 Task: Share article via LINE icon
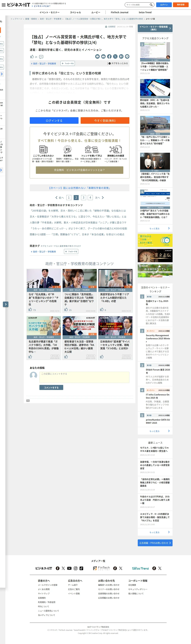[x=127, y=56]
